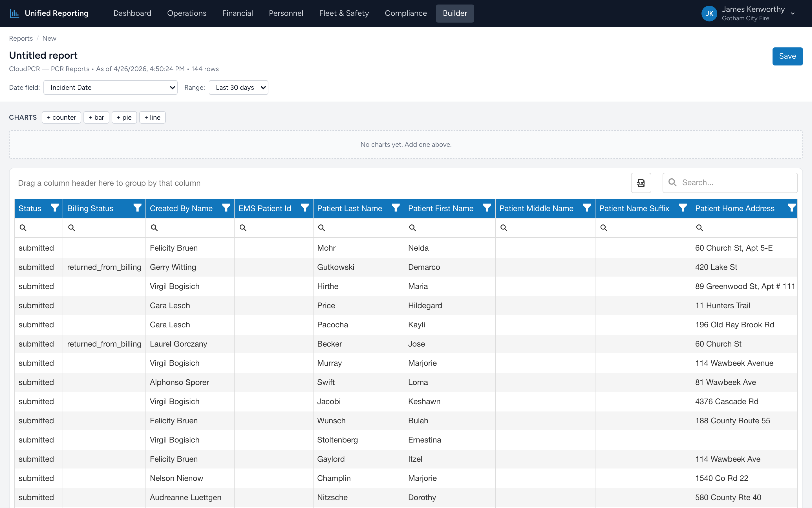Screen dimensions: 812x508
Task: Click search icon under Billing Status column
Action: [x=71, y=228]
